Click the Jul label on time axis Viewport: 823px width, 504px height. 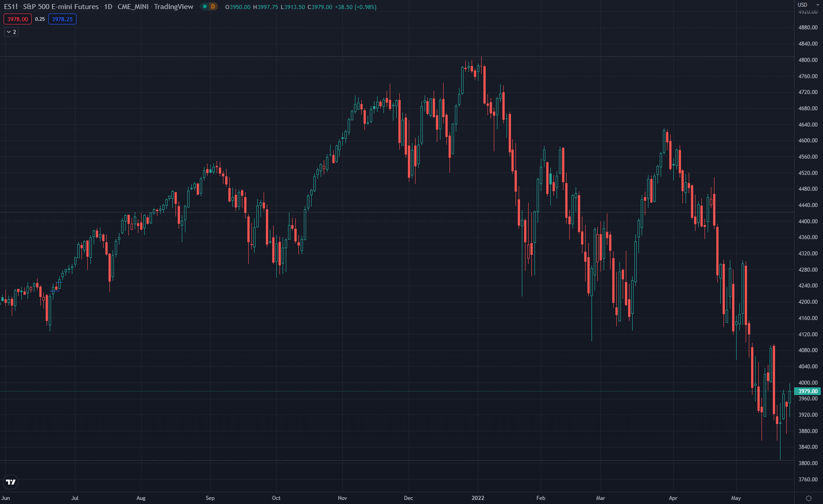tap(75, 498)
